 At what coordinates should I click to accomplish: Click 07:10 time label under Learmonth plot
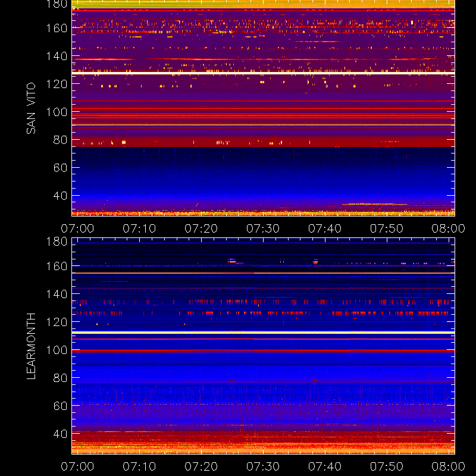point(139,466)
